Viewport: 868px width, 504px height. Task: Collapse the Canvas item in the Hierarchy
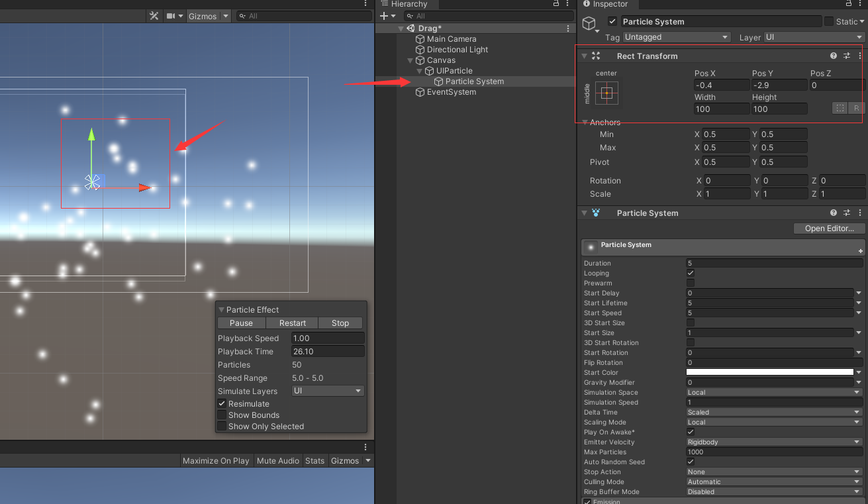click(410, 60)
